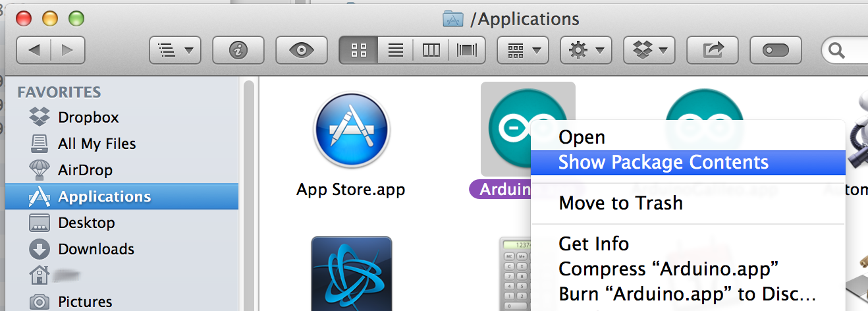Click the App Store.app file label
The image size is (868, 311).
pyautogui.click(x=351, y=190)
